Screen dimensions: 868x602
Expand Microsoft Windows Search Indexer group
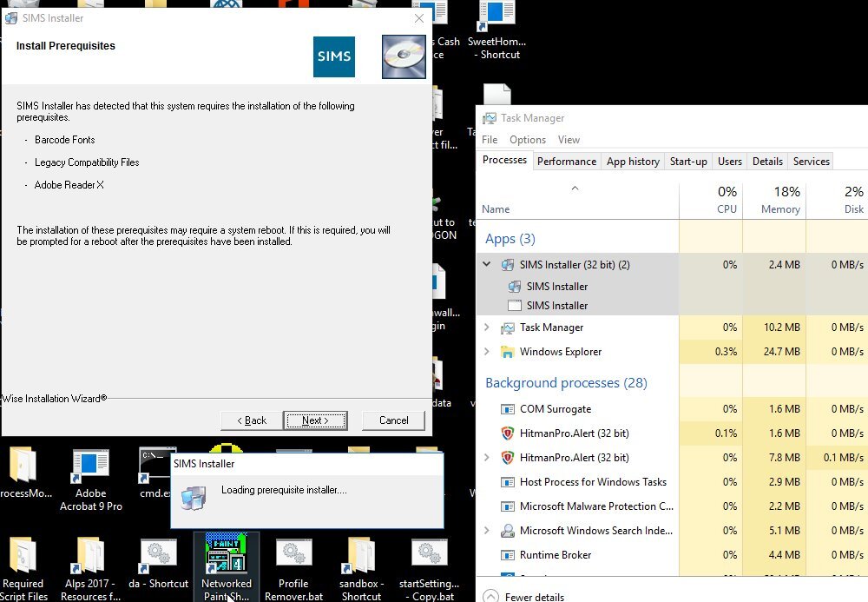coord(487,530)
